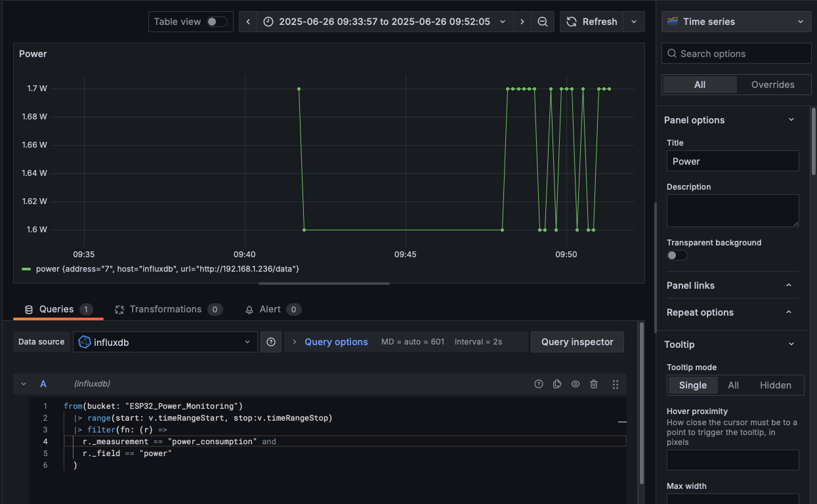This screenshot has width=817, height=504.
Task: Duplicate query A with the copy icon
Action: coord(557,384)
